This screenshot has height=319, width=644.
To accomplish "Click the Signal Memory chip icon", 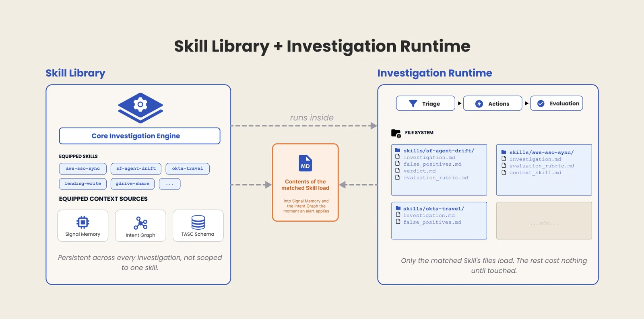I will point(83,222).
